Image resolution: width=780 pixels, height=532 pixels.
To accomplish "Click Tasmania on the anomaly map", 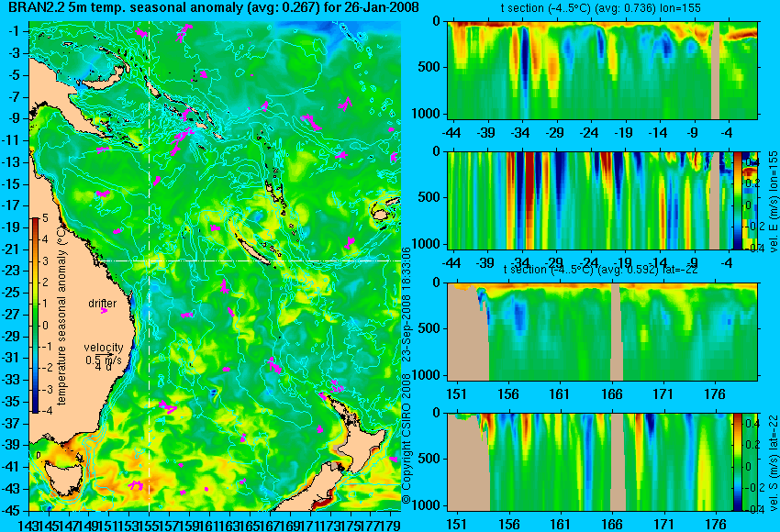I will (62, 478).
